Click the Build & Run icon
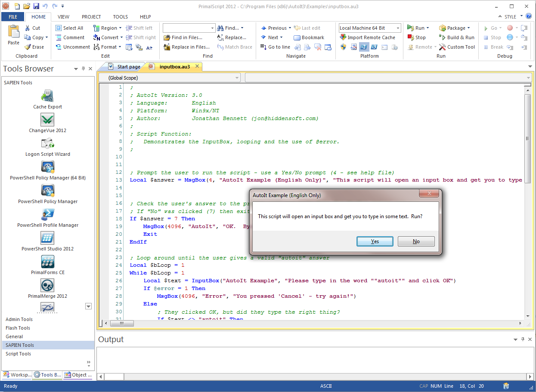 tap(442, 37)
